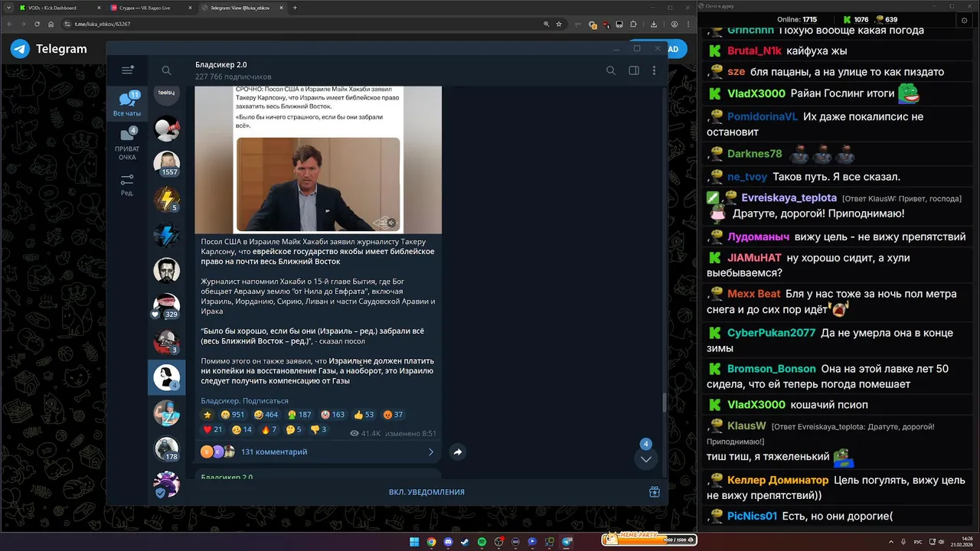Bookmark this page with star icon

[559, 24]
